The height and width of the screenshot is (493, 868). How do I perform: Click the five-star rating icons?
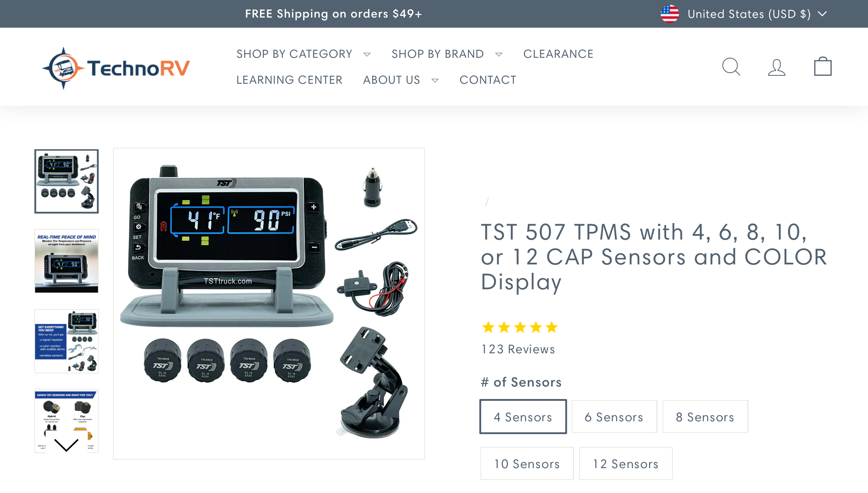click(520, 327)
